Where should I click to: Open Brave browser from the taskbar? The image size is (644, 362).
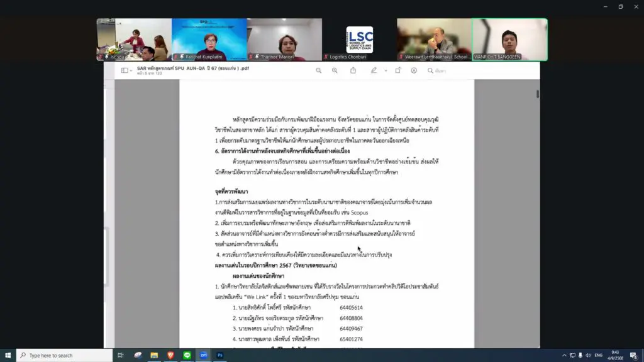click(x=171, y=355)
